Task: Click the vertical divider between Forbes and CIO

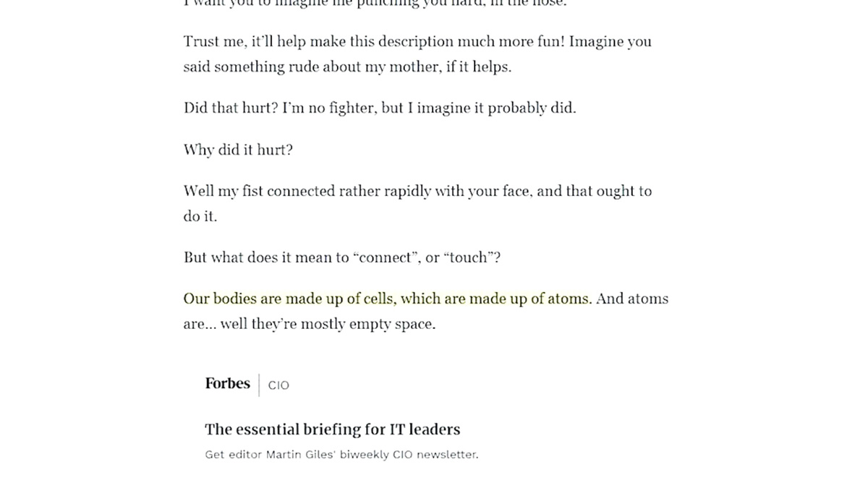Action: point(259,385)
